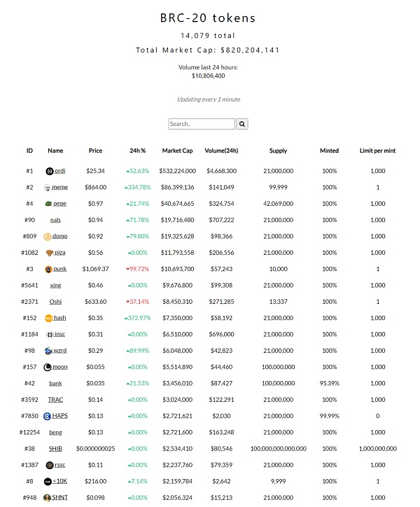
Task: Click the hash token orange icon
Action: tap(49, 318)
